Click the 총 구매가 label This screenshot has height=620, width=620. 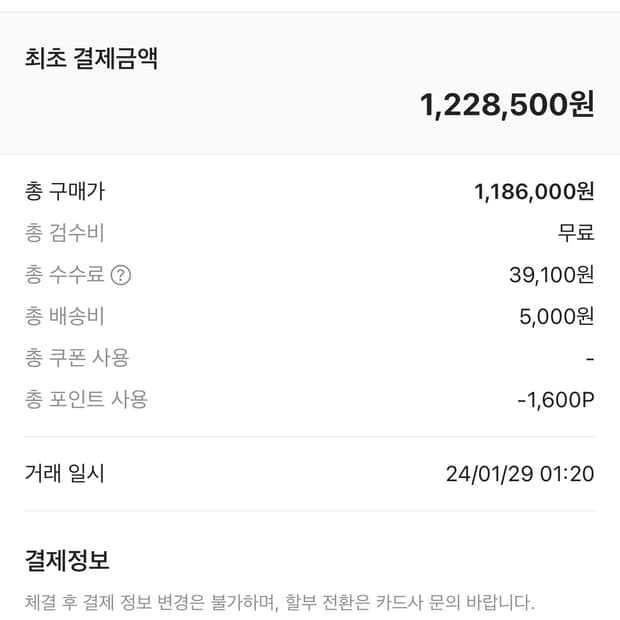pyautogui.click(x=65, y=191)
